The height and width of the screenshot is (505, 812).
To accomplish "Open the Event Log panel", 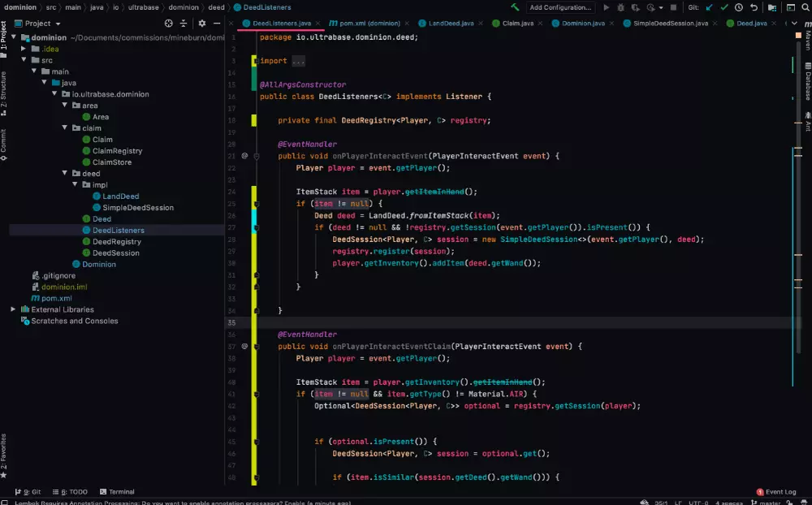I will point(775,492).
